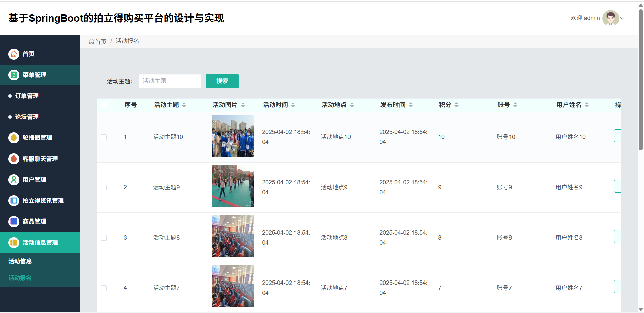Screen dimensions: 644x313
Task: Collapse 活动信息管理 sidebar menu
Action: (40, 243)
